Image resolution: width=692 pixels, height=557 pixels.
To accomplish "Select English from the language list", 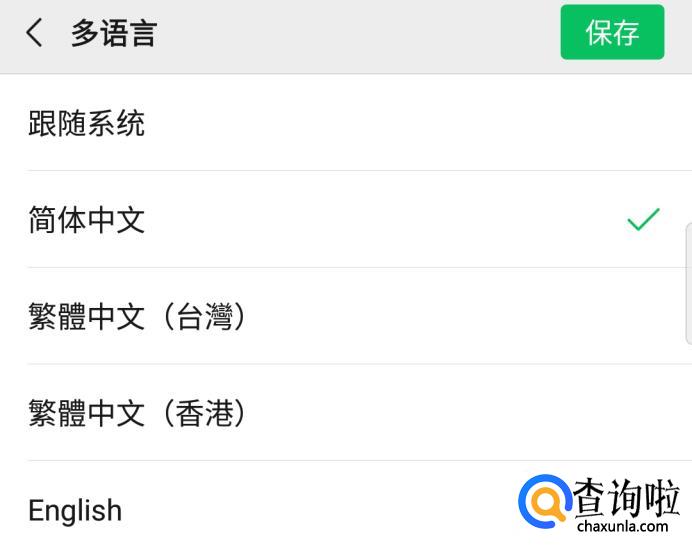I will pos(75,511).
